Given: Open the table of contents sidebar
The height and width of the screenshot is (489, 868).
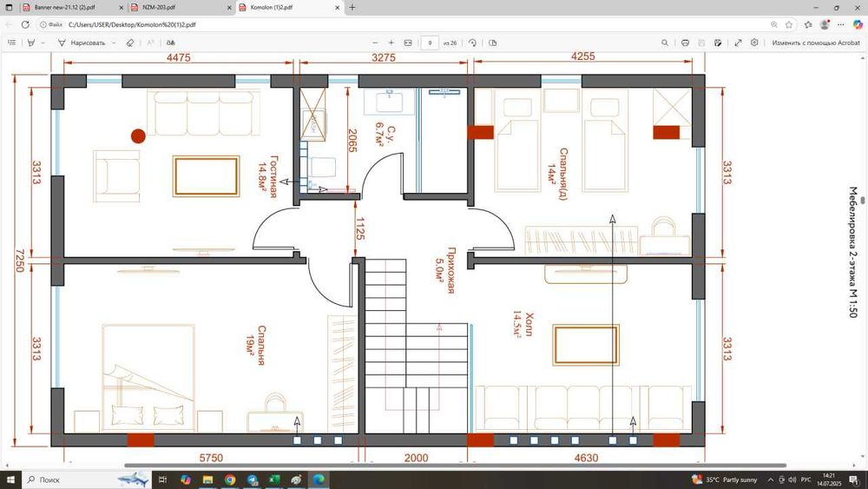Looking at the screenshot, I should (12, 43).
